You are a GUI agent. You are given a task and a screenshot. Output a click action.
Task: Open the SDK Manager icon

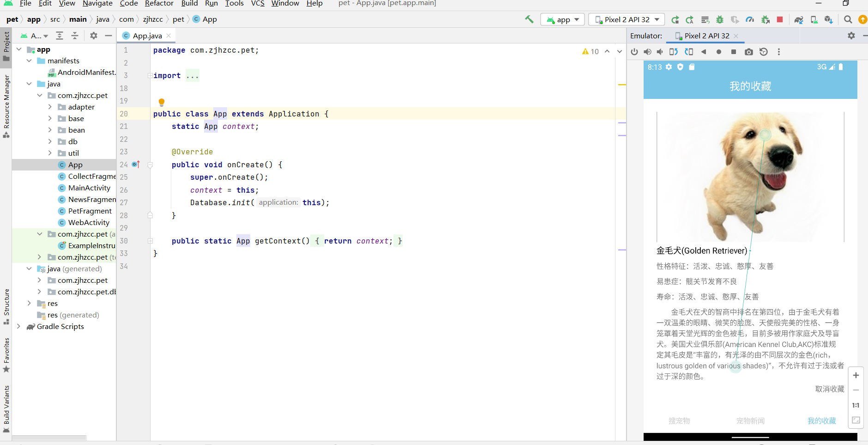[829, 19]
